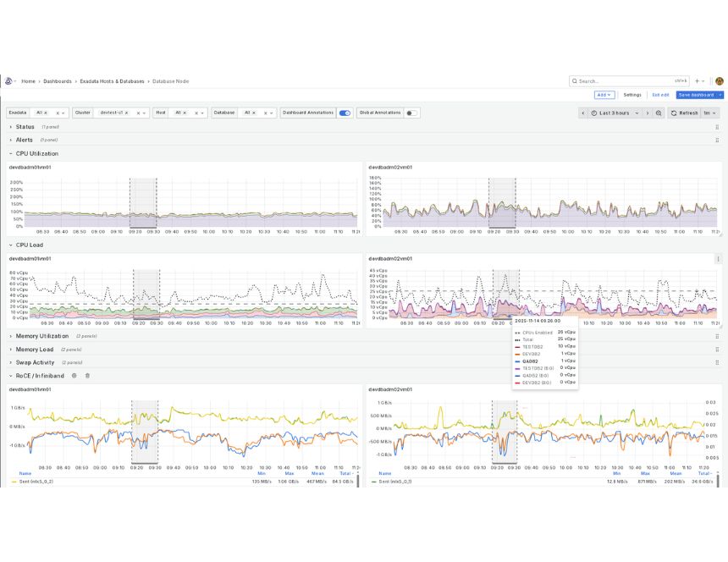Screen dimensions: 728x562
Task: Click the zoom-out time range magnifier icon
Action: pyautogui.click(x=659, y=113)
